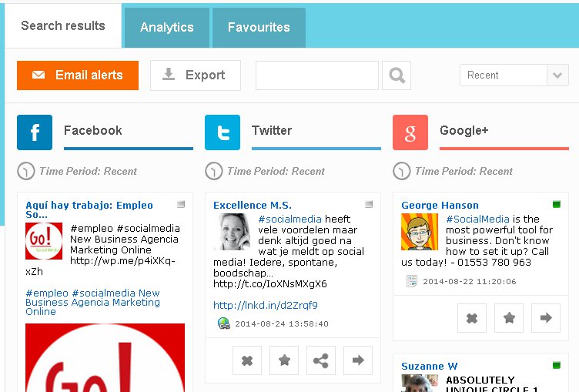This screenshot has height=392, width=579.
Task: Switch to the Favourites tab
Action: point(259,28)
